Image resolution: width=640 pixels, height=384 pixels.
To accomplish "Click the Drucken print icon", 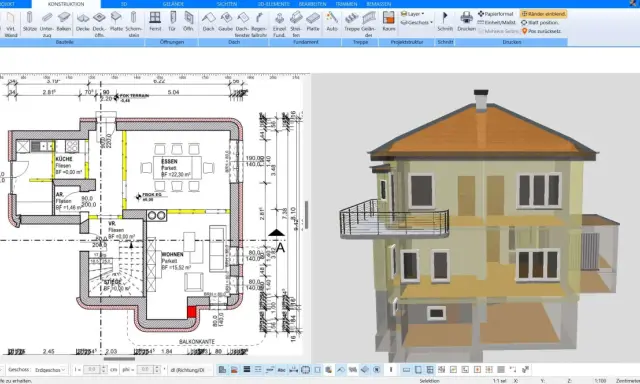I will click(466, 22).
